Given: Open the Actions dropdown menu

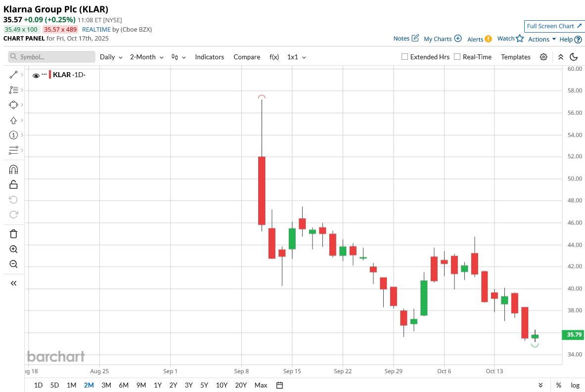Looking at the screenshot, I should 541,39.
